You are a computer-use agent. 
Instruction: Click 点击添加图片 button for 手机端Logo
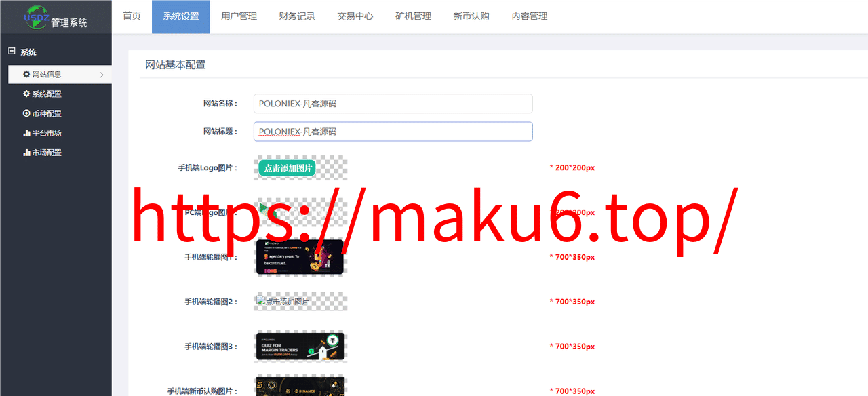(x=287, y=168)
